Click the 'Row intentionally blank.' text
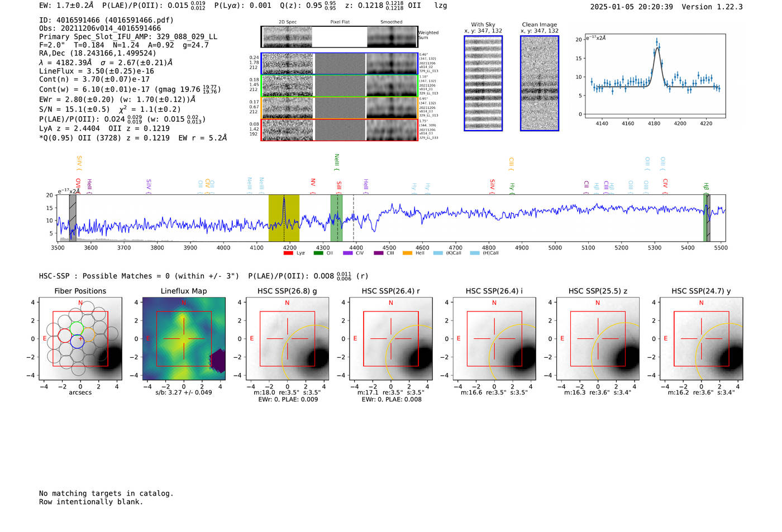This screenshot has height=532, width=782. tap(91, 502)
